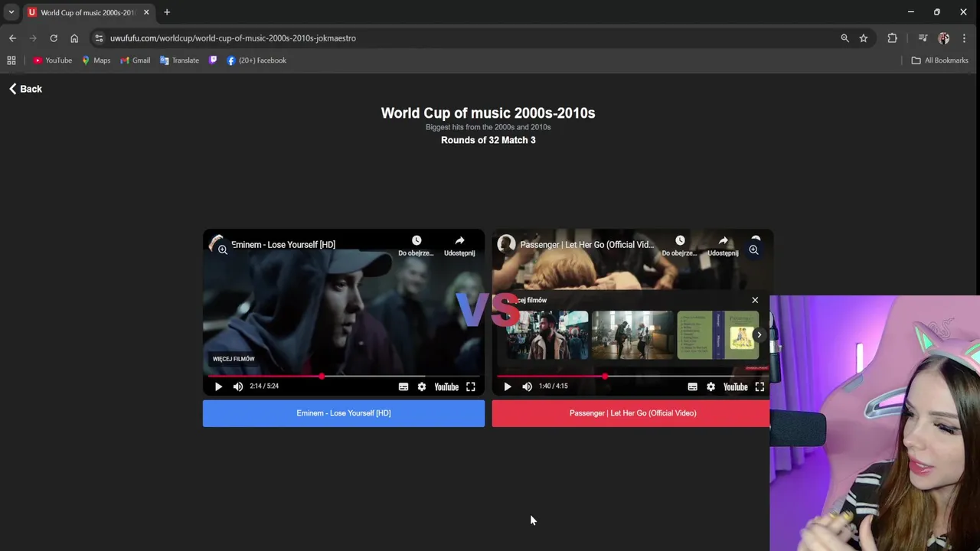980x551 pixels.
Task: Mute the Passenger video volume
Action: pyautogui.click(x=528, y=386)
